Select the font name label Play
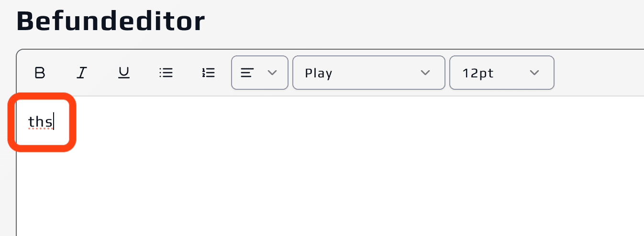The width and height of the screenshot is (644, 236). 319,73
